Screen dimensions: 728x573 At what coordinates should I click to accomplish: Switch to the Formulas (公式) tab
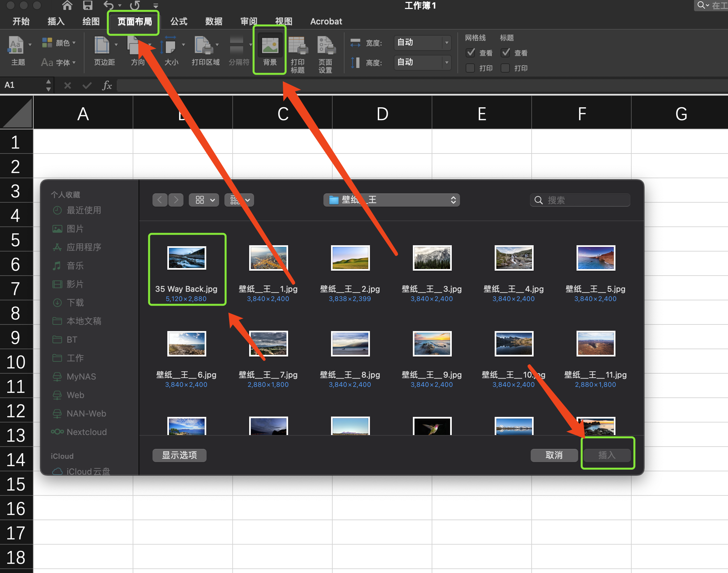click(x=179, y=21)
